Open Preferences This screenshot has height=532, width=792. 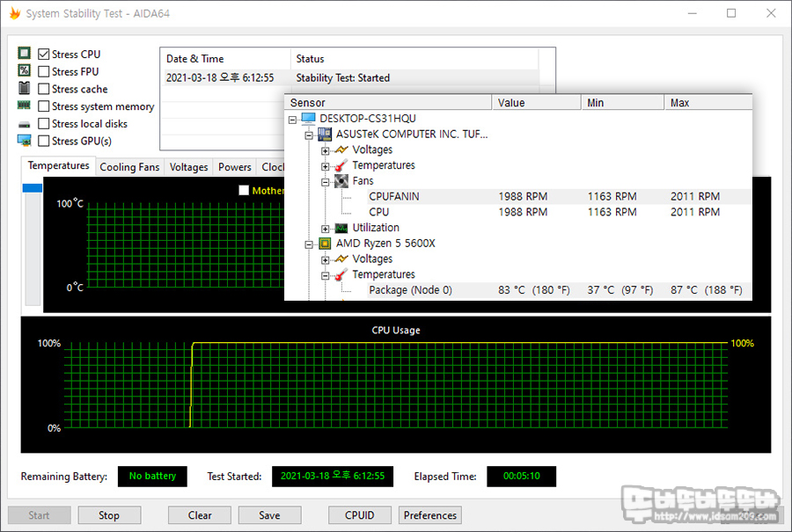[x=429, y=515]
